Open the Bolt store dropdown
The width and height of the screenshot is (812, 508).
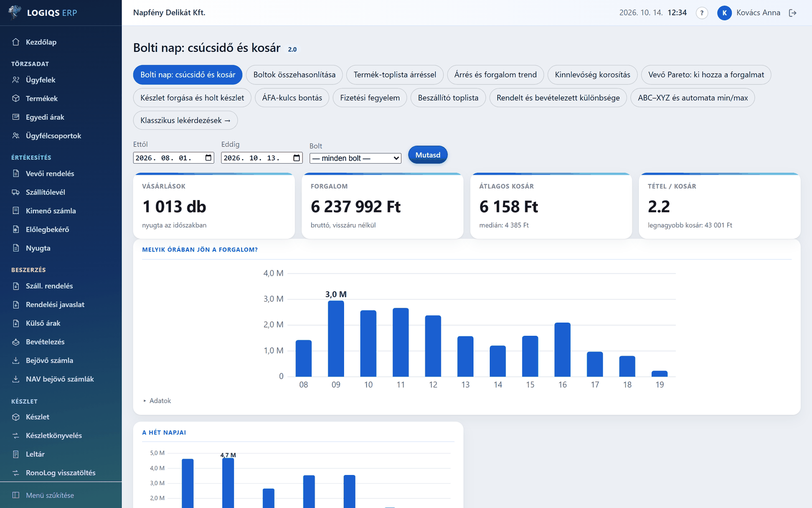(x=355, y=158)
